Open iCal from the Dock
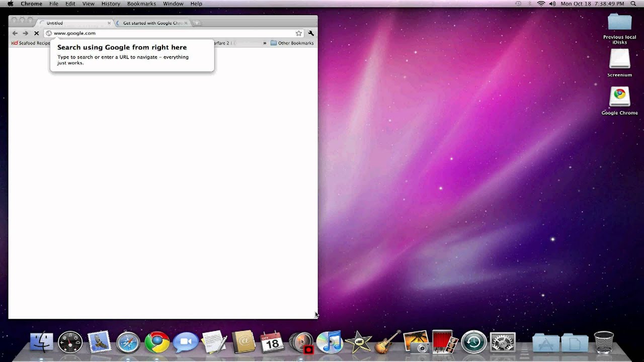Screen dimensions: 644x362 click(272, 342)
